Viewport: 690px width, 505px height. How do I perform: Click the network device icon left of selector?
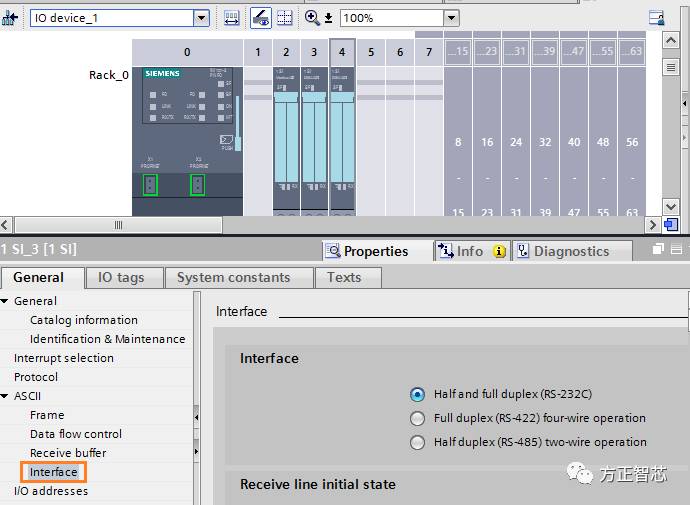[11, 18]
